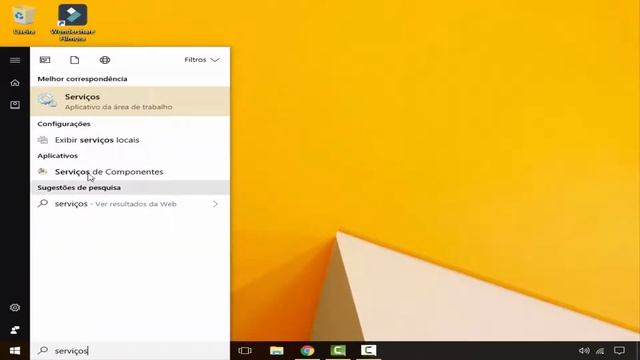Screen dimensions: 640x360
Task: Open the Action Center notifications icon
Action: [619, 351]
